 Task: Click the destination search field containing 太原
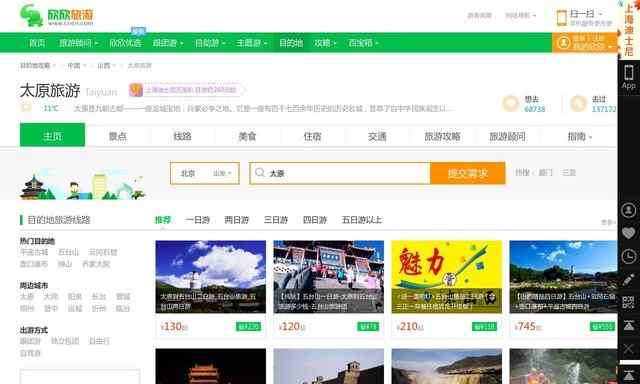click(x=340, y=173)
